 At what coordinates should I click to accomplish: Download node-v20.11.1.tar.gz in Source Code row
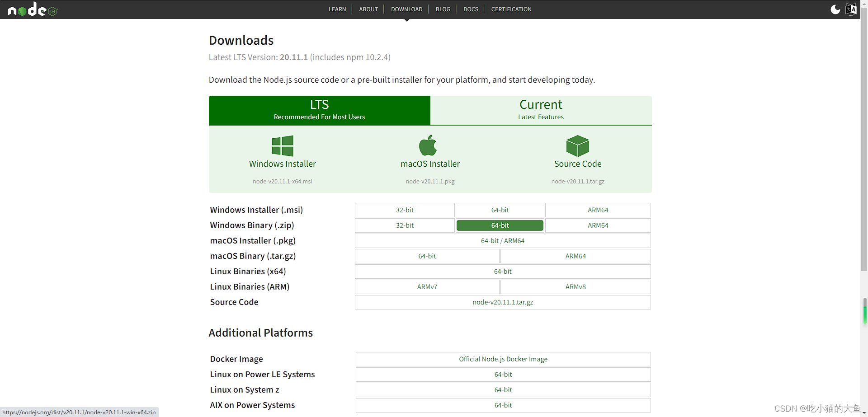point(503,302)
